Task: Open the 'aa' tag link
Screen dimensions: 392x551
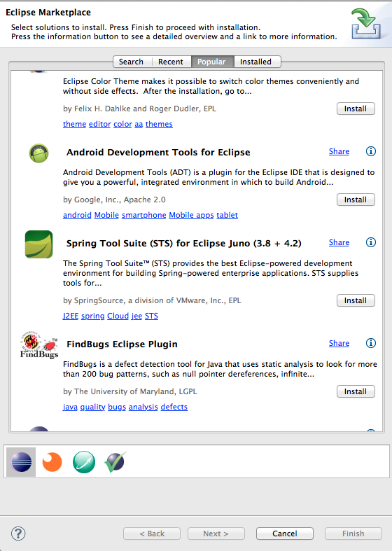Action: click(139, 124)
